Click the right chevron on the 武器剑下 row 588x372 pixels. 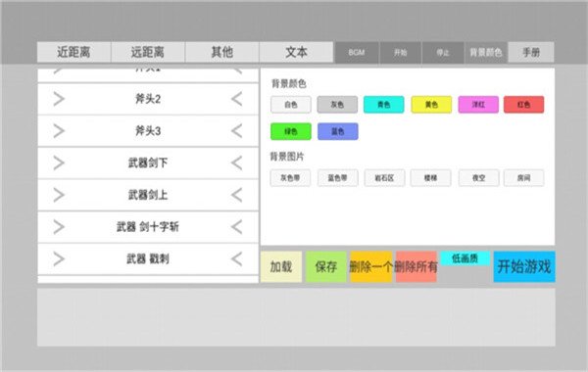59,163
